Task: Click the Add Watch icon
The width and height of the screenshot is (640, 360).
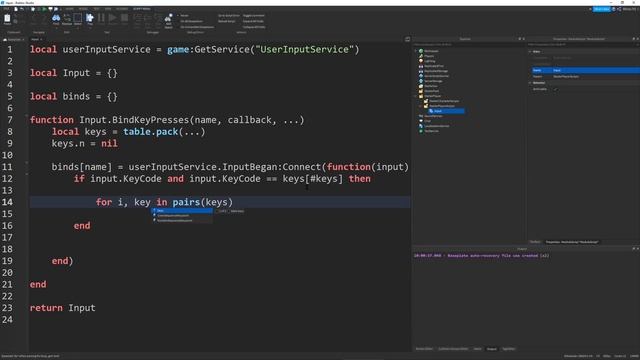Action: pos(168,18)
